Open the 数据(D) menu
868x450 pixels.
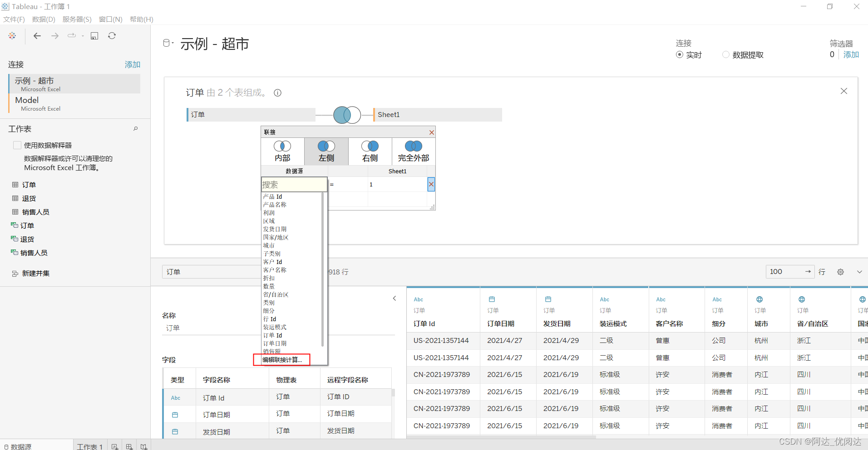coord(44,19)
